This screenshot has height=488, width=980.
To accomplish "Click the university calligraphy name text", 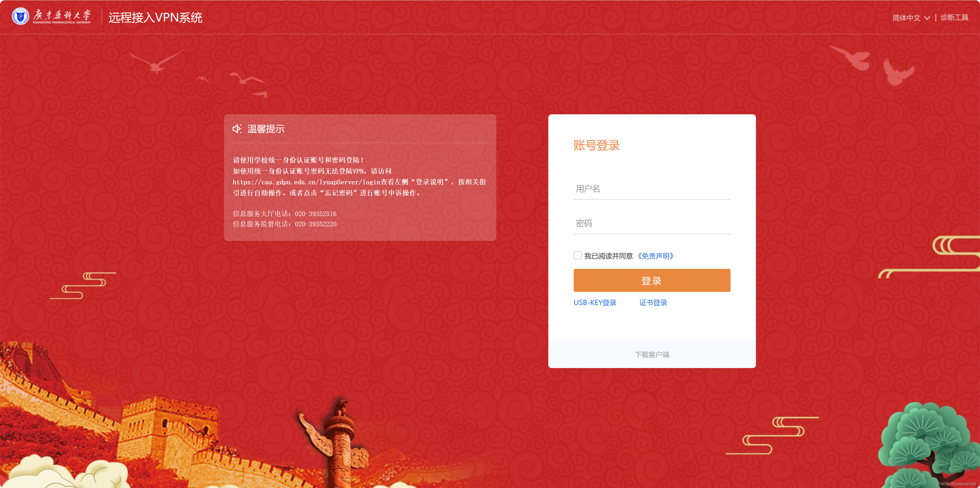I will [62, 16].
